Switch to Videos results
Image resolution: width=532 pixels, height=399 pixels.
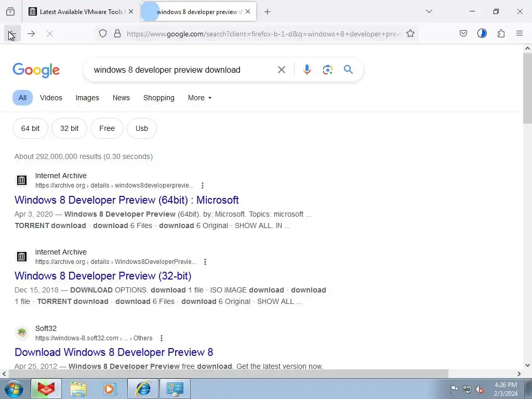[x=51, y=98]
